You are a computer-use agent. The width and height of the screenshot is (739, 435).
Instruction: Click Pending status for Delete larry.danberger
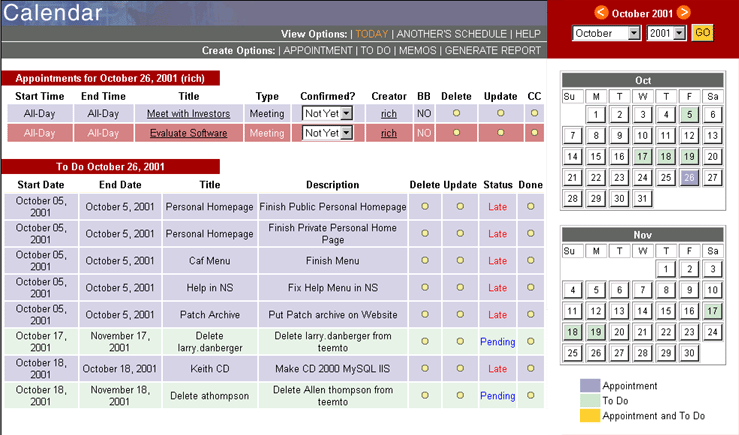497,342
